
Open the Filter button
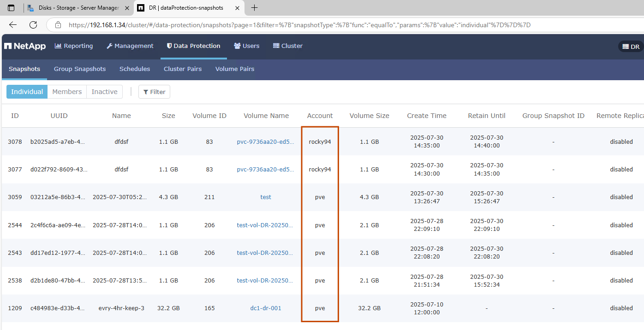click(x=155, y=92)
